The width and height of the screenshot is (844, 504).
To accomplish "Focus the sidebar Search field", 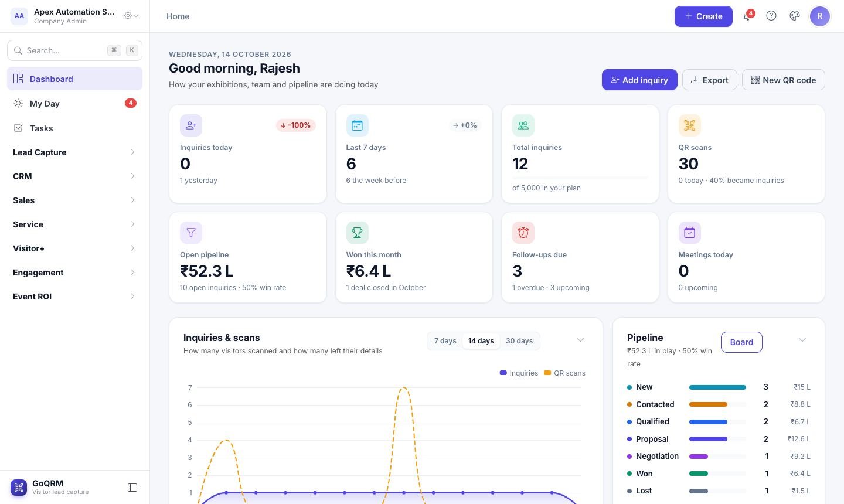I will coord(74,50).
